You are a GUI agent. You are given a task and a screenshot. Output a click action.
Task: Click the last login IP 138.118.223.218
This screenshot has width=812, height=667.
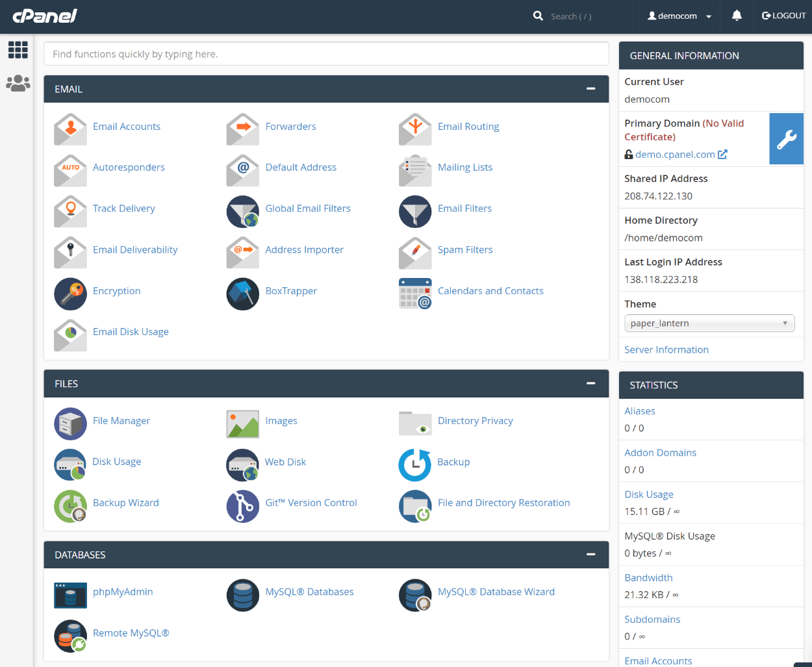(x=661, y=279)
